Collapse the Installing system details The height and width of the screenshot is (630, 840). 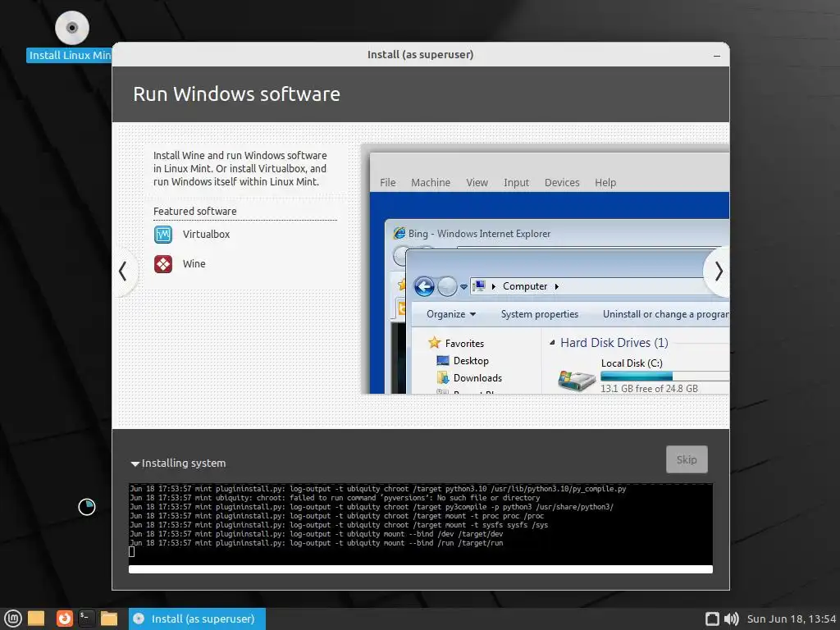(135, 464)
